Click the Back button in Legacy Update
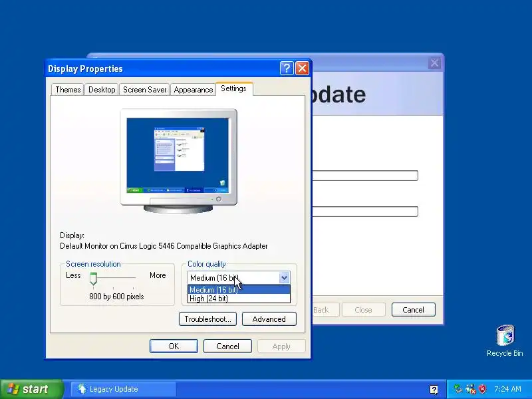This screenshot has width=532, height=399. pos(325,310)
